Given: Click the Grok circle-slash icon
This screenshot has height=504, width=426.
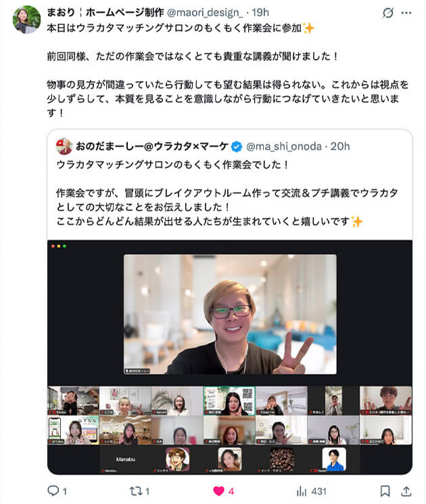Looking at the screenshot, I should [x=388, y=13].
